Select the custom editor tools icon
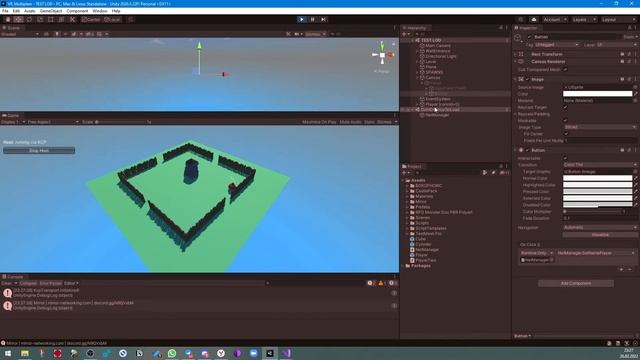This screenshot has height=360, width=640. (72, 20)
